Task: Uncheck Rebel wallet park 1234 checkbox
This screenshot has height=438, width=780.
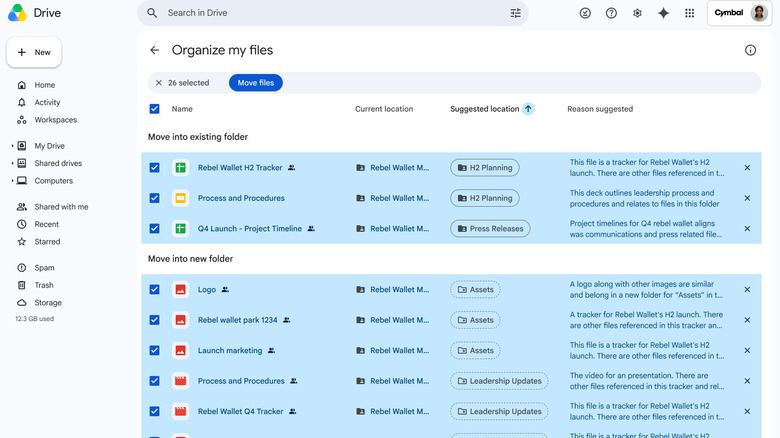Action: click(155, 320)
